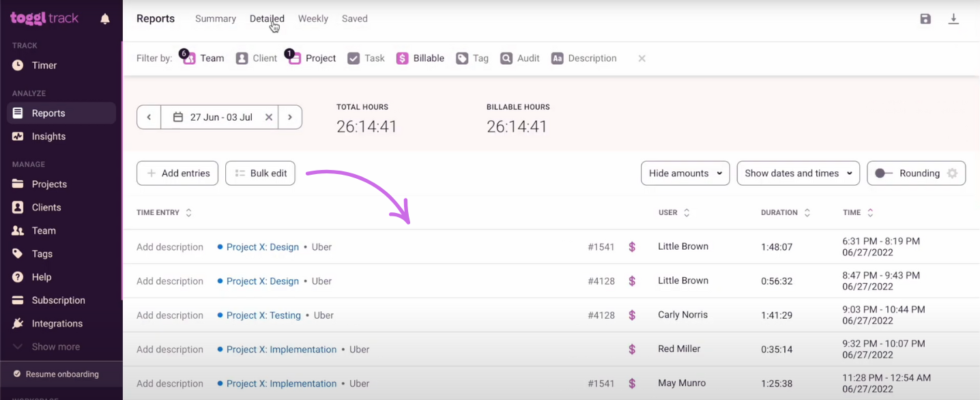Open the notifications bell icon

click(x=105, y=19)
